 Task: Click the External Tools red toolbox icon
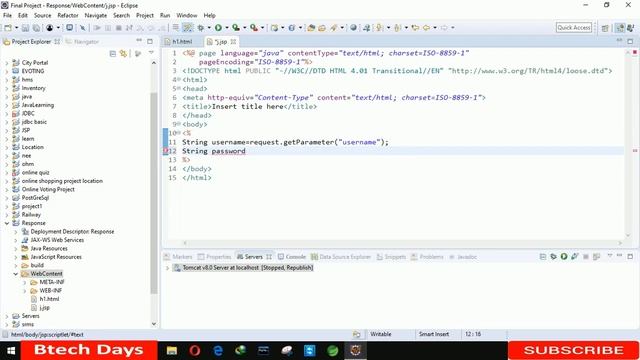click(254, 28)
